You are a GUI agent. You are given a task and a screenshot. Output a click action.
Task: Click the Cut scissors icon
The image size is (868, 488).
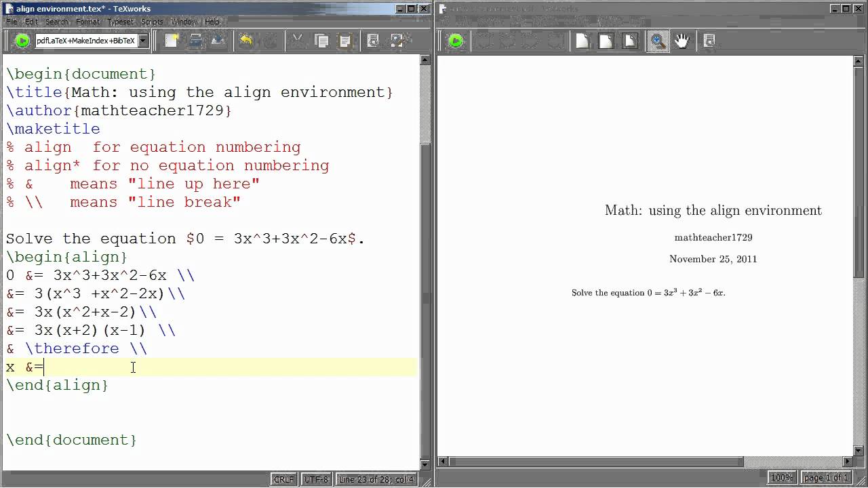297,41
